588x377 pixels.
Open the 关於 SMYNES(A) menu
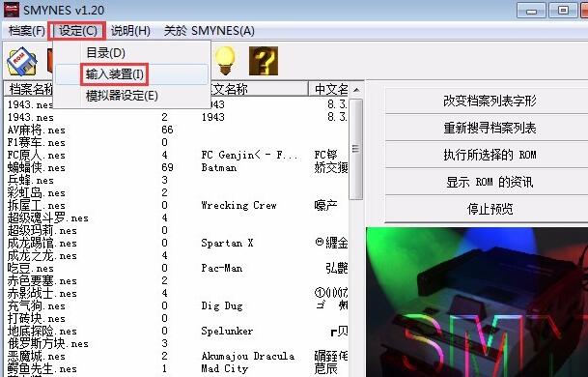tap(210, 30)
